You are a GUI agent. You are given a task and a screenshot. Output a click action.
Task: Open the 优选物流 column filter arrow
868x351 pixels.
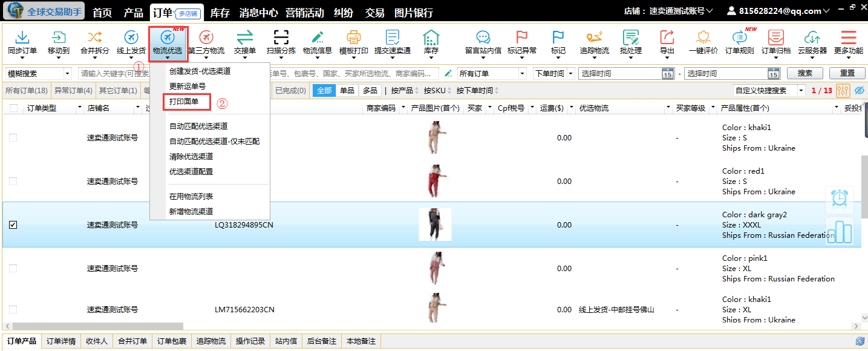click(668, 108)
